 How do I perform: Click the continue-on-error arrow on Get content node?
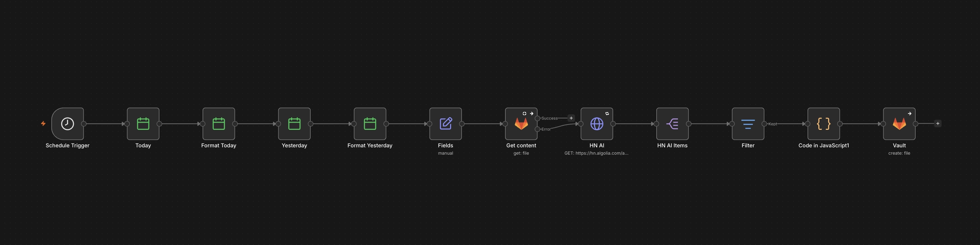[x=532, y=114]
